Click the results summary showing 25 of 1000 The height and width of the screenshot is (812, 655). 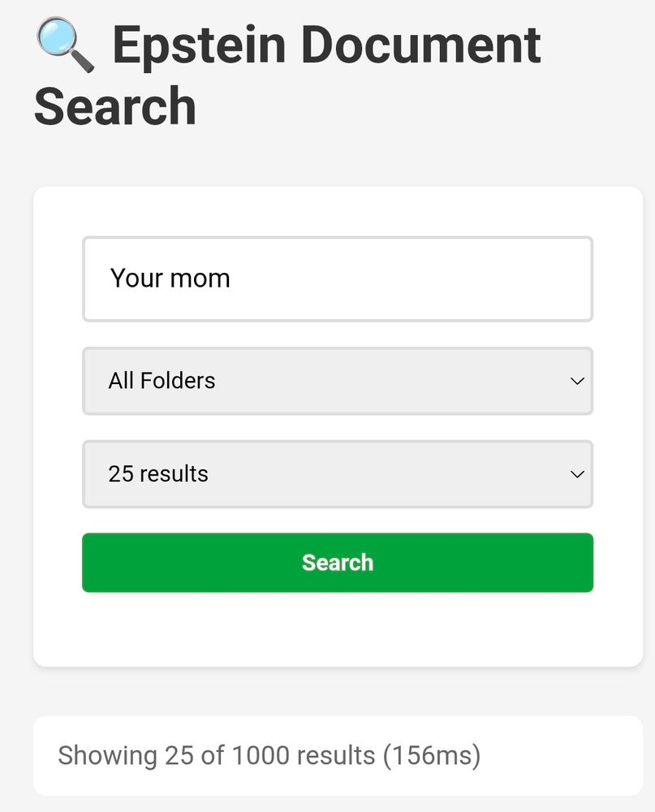click(x=268, y=755)
